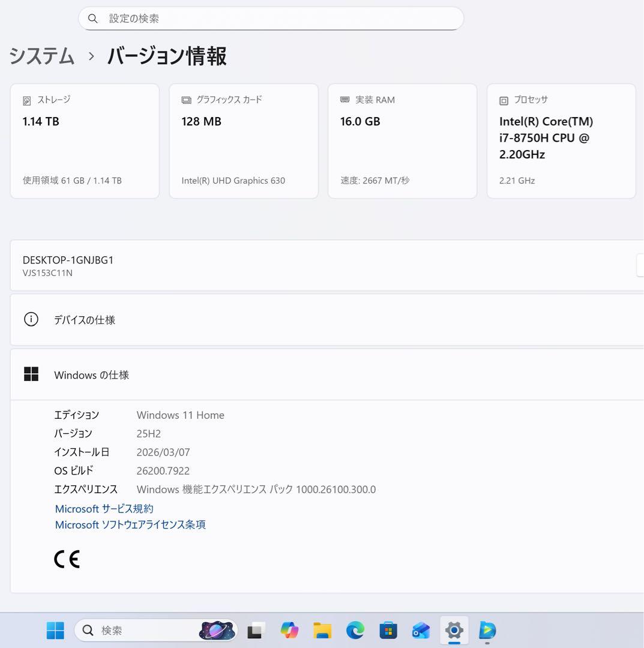Viewport: 644px width, 648px height.
Task: Select the 1.14 TB storage value
Action: 41,121
